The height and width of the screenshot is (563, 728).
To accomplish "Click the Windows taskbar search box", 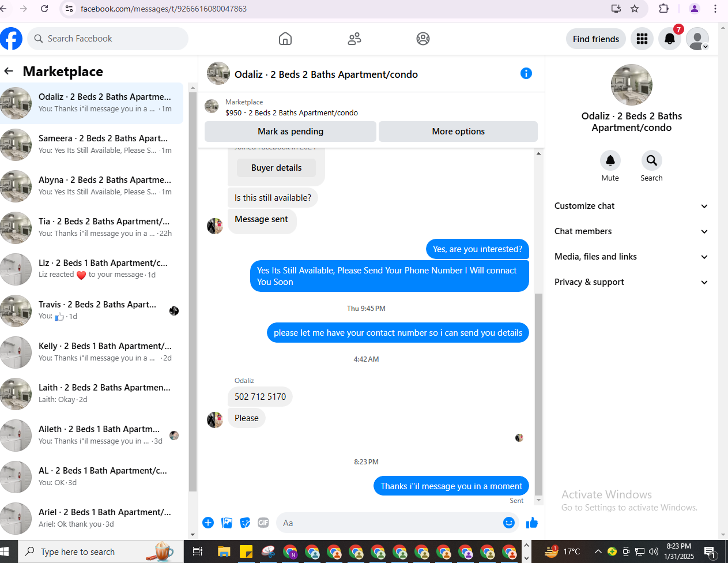I will (x=101, y=551).
